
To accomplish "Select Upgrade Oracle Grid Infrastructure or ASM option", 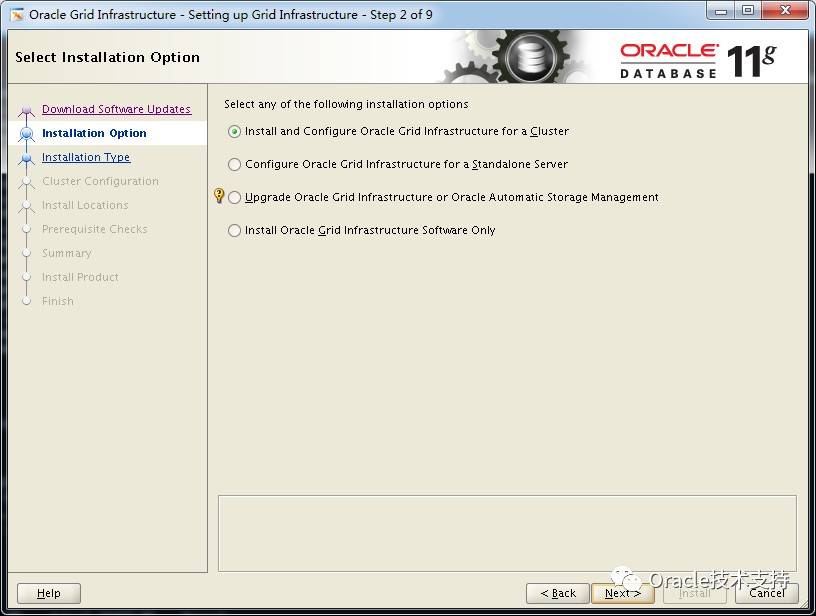I will (235, 198).
